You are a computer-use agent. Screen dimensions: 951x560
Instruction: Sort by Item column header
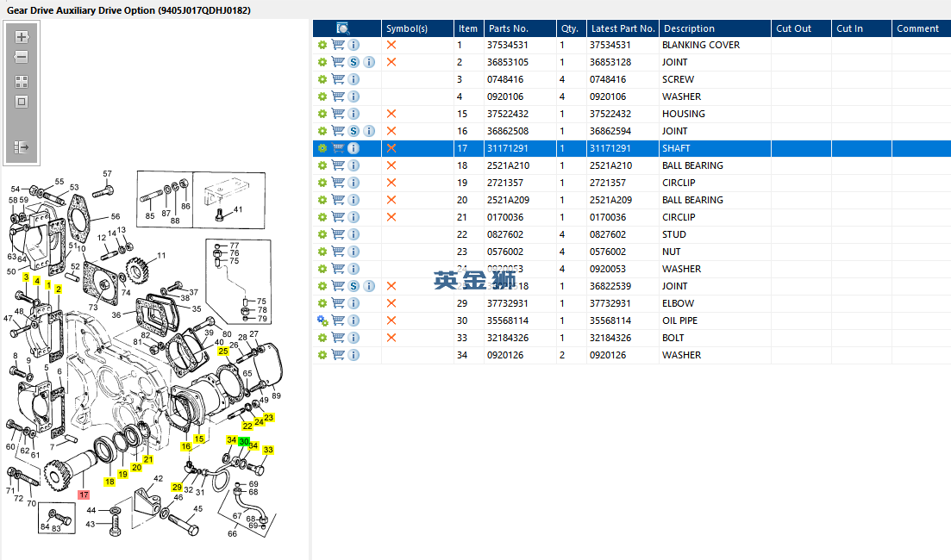click(x=468, y=28)
